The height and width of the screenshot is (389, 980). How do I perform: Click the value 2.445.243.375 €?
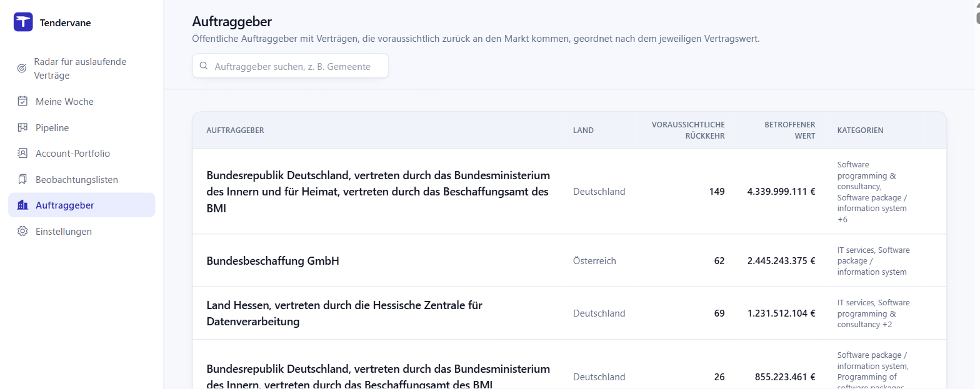[x=781, y=261]
